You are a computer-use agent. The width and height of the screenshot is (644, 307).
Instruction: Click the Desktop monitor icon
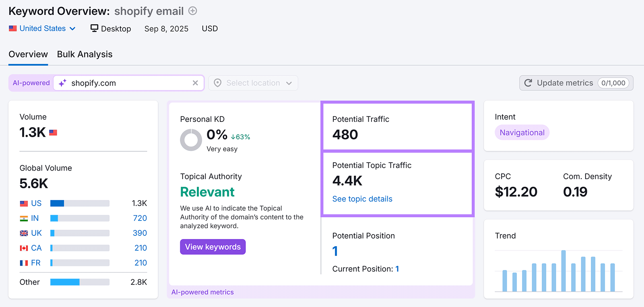click(94, 28)
